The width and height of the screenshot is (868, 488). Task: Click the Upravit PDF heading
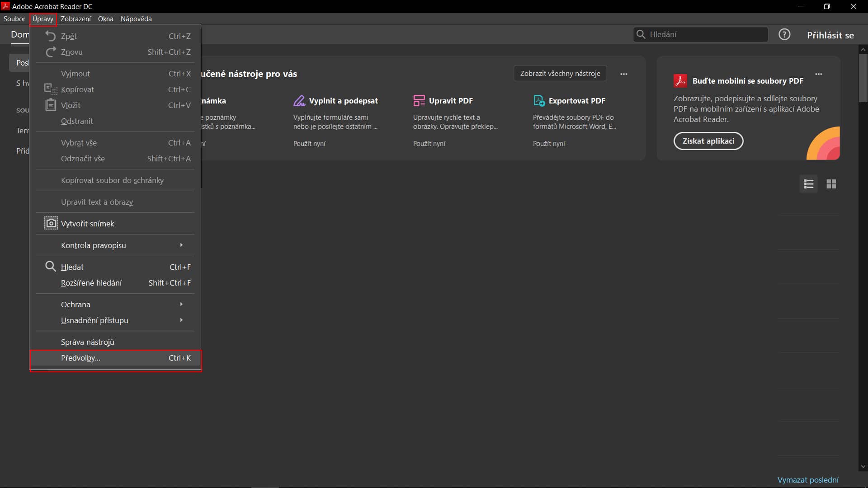(x=451, y=101)
